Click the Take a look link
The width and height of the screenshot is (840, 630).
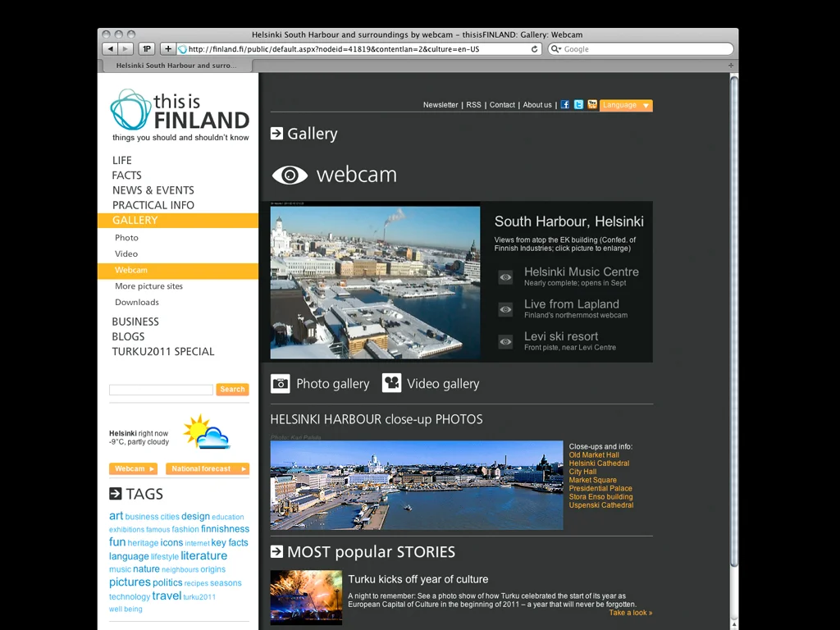coord(631,613)
